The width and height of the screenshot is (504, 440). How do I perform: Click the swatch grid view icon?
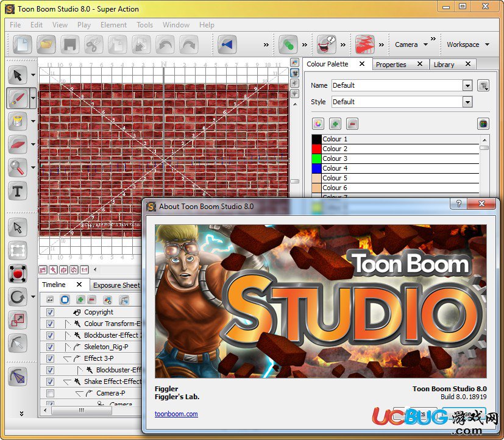(x=483, y=124)
